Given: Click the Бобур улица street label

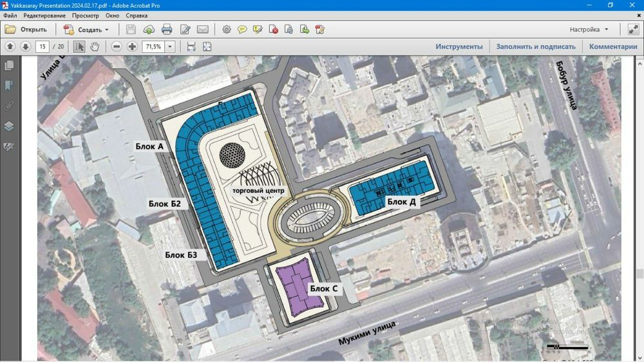Looking at the screenshot, I should (567, 85).
